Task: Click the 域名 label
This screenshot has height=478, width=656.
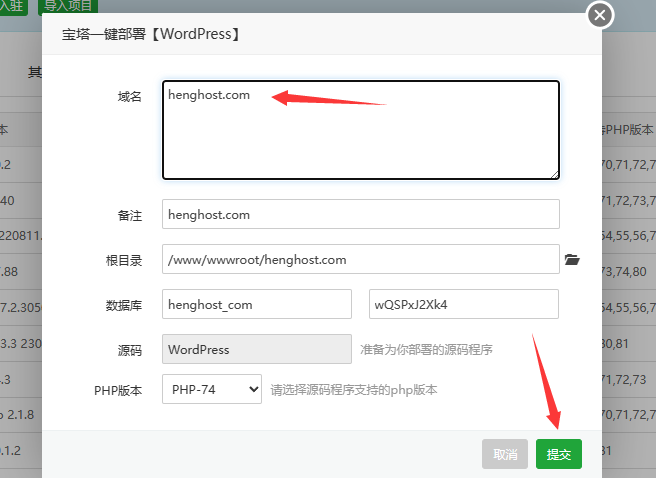Action: point(129,97)
